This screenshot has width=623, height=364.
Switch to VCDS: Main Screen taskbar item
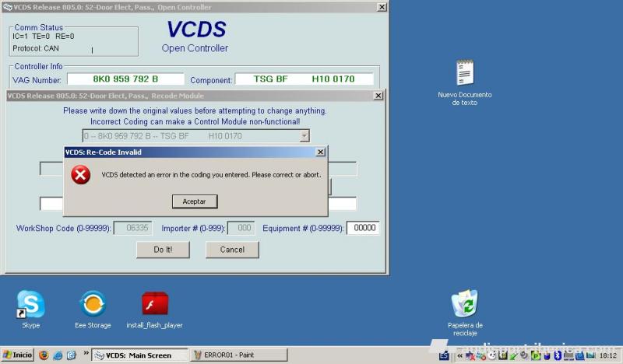[x=139, y=355]
